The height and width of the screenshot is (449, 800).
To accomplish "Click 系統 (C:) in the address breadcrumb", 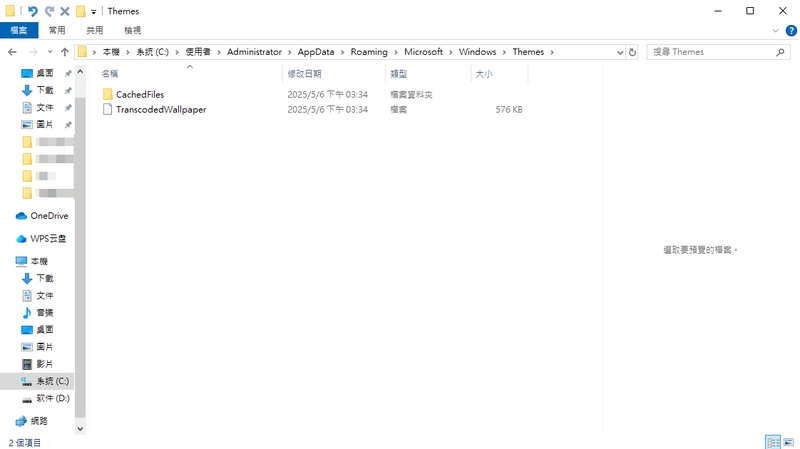I will tap(152, 52).
